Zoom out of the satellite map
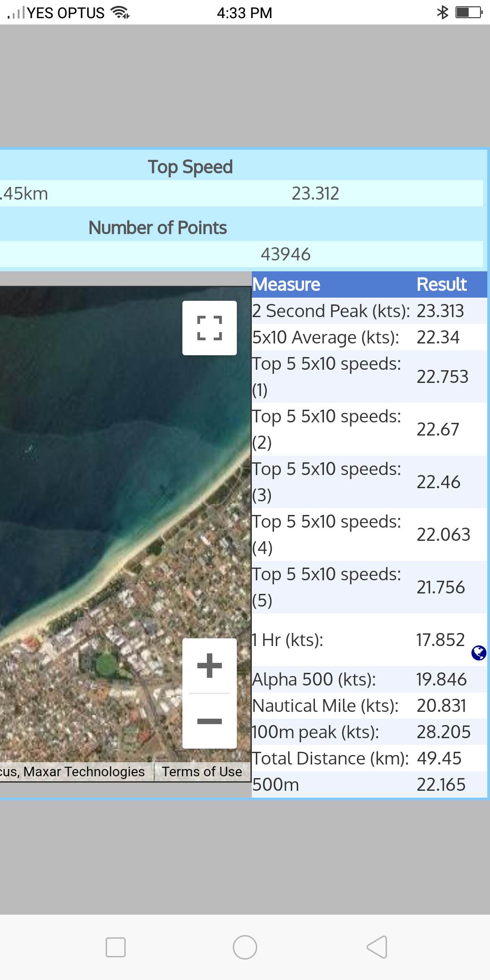The width and height of the screenshot is (490, 980). [209, 721]
